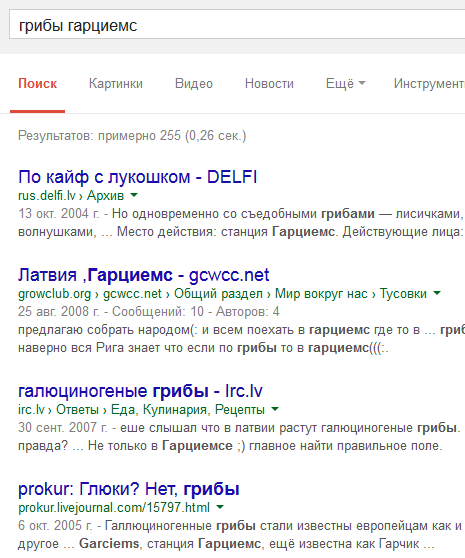Click the growclub.org breadcrumb URL
This screenshot has width=465, height=558.
(x=54, y=294)
